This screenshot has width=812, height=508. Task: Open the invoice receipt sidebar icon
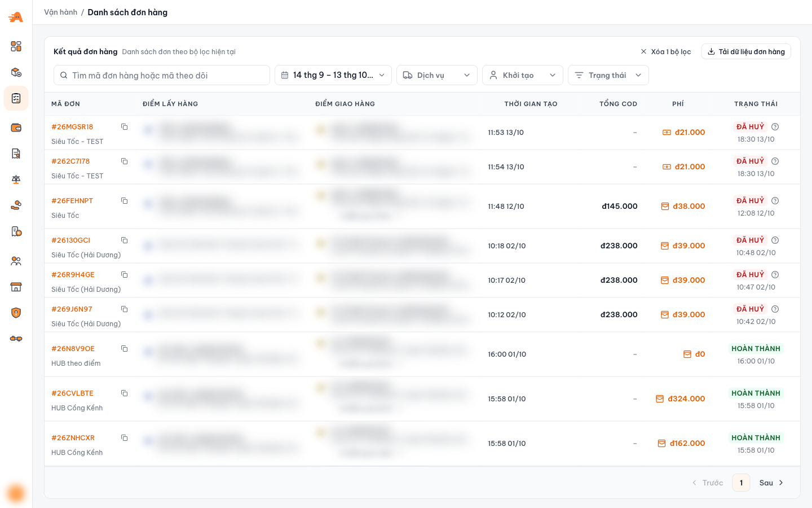point(16,154)
